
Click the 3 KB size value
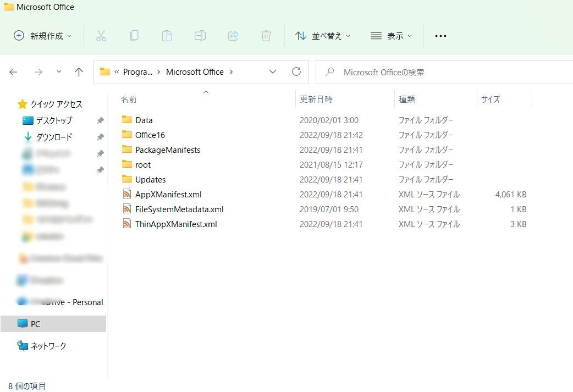[x=519, y=224]
